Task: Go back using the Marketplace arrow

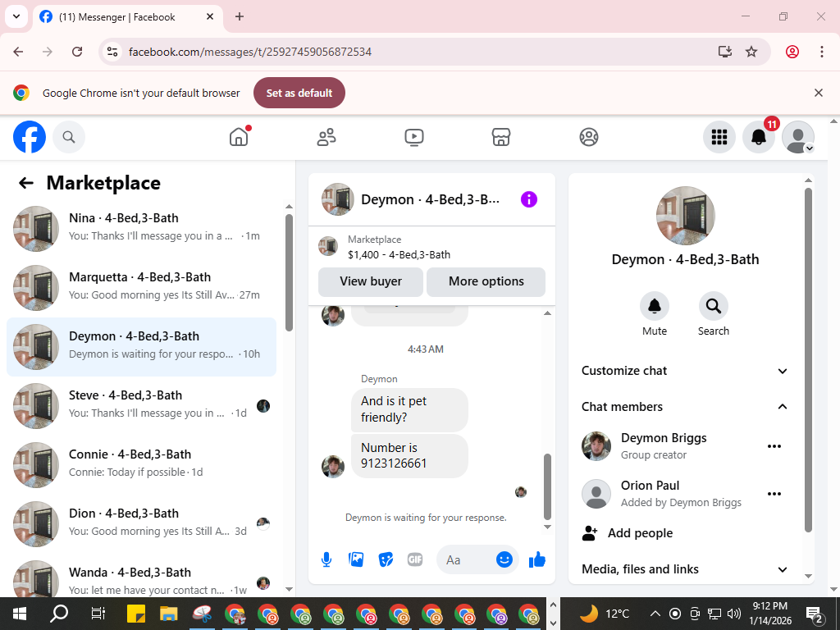Action: (25, 183)
